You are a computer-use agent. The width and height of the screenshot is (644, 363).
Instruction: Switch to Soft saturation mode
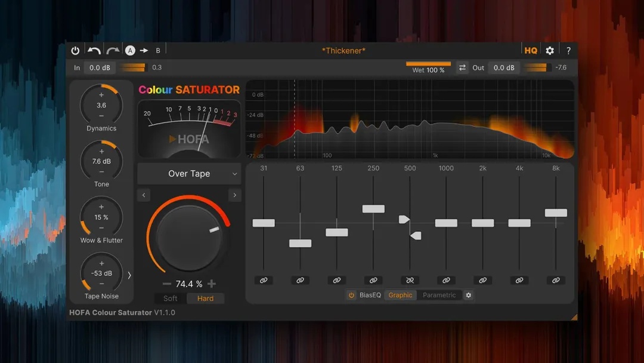(x=170, y=299)
